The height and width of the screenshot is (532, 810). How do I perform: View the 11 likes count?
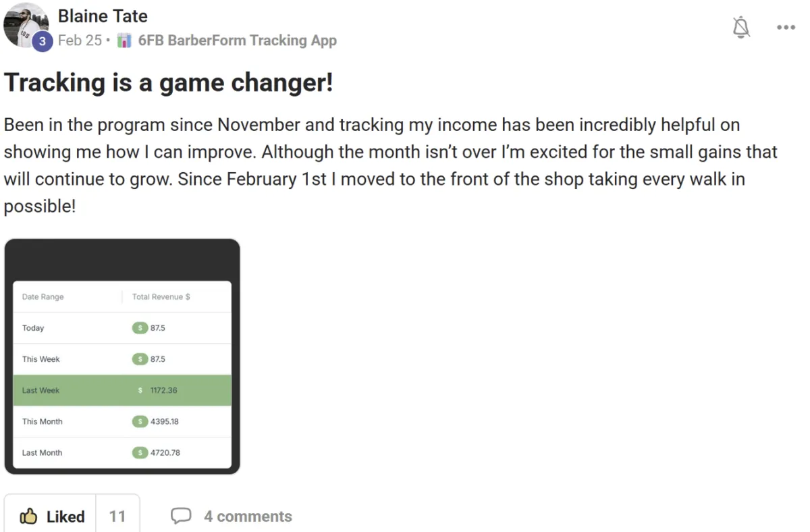[117, 516]
